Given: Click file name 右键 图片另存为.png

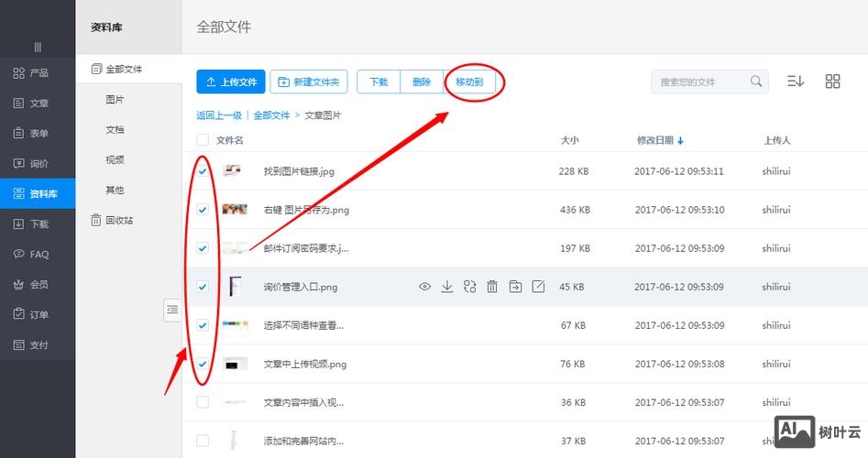Looking at the screenshot, I should coord(306,210).
